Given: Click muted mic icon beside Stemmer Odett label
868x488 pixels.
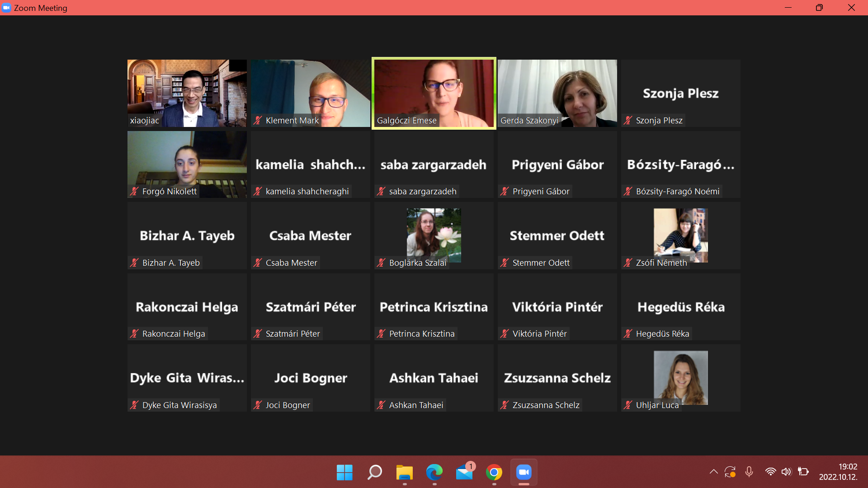Looking at the screenshot, I should point(505,263).
